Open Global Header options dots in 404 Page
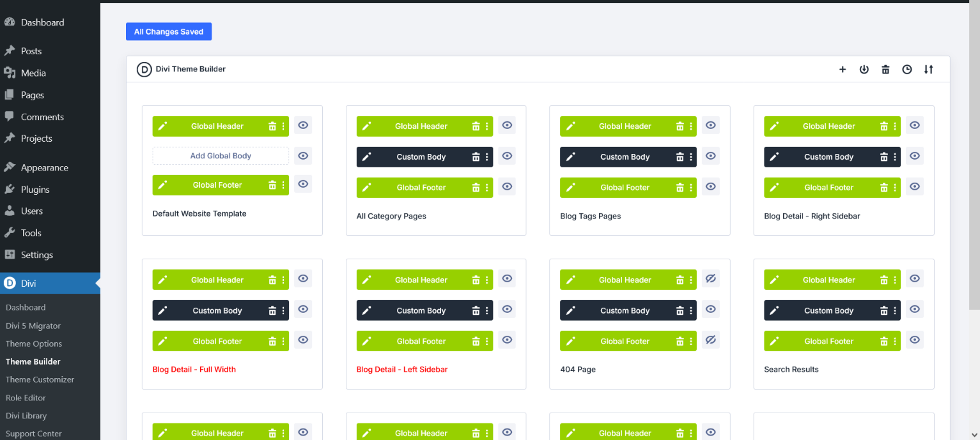Image resolution: width=980 pixels, height=440 pixels. (691, 280)
